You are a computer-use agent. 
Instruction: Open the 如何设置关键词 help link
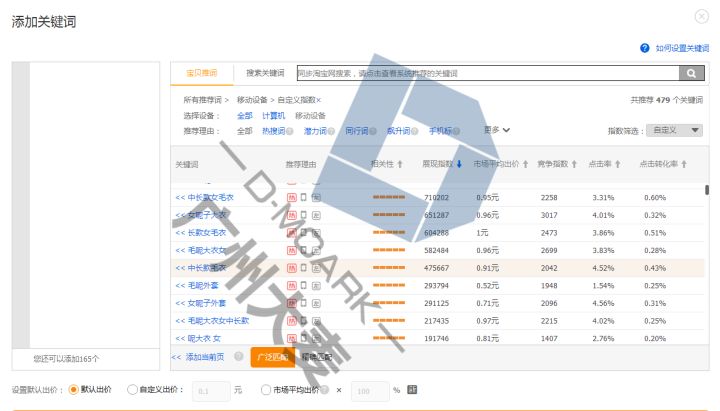click(682, 48)
